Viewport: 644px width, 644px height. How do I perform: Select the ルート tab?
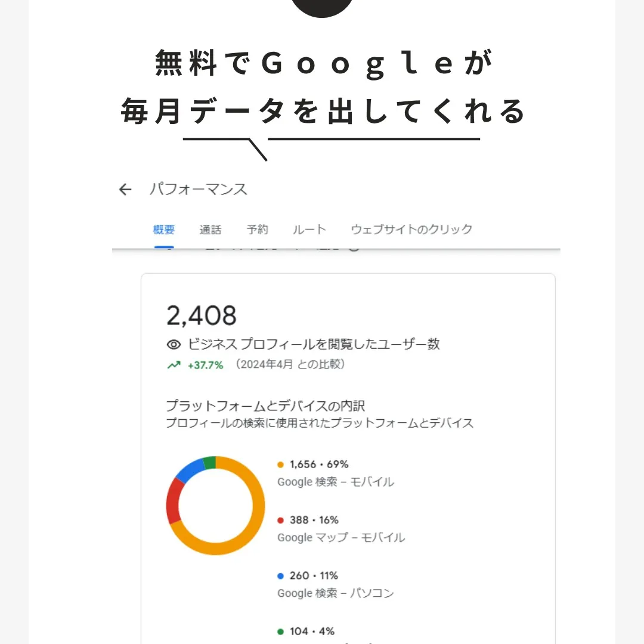point(309,229)
